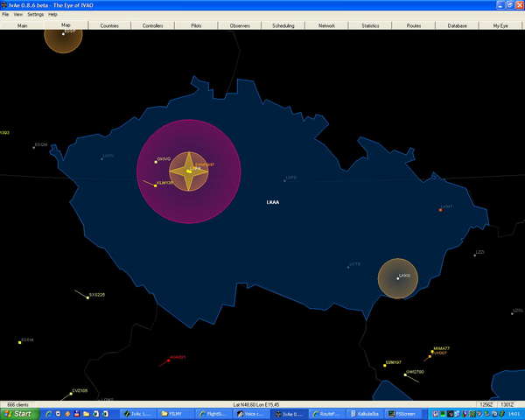
Task: Select the airport dot in top-left orange circle
Action: pos(63,34)
